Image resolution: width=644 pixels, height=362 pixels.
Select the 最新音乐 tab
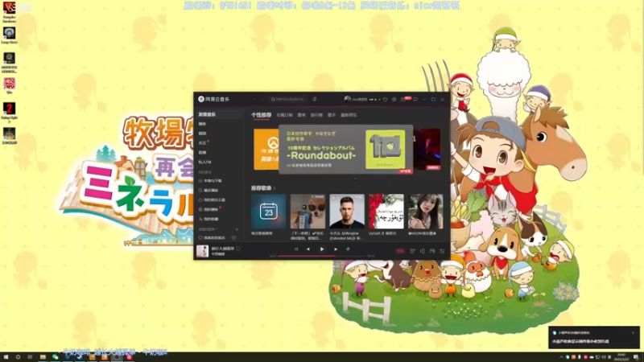click(x=349, y=115)
